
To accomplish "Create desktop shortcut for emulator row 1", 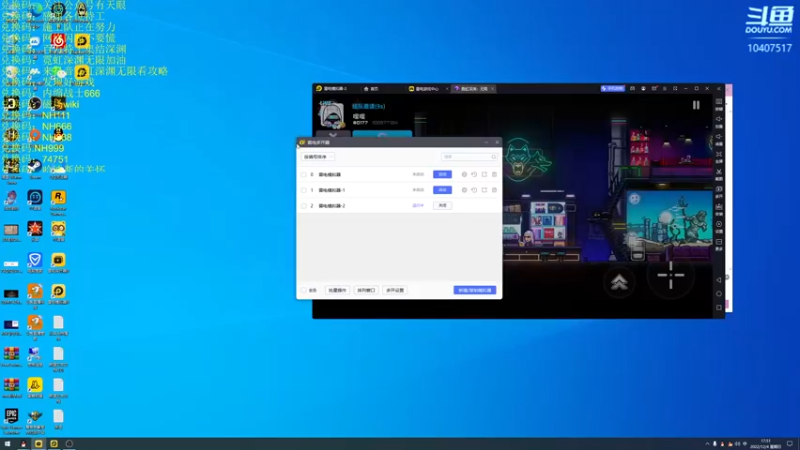I will [484, 190].
